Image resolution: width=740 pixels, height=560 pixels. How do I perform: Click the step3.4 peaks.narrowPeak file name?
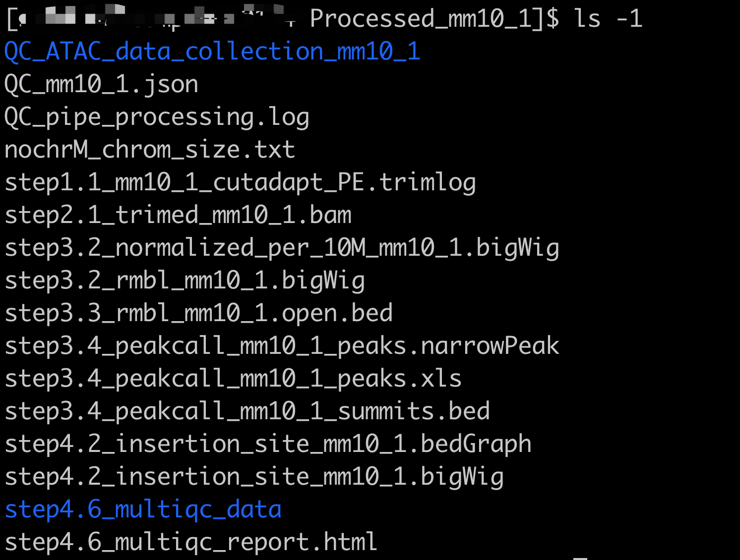tap(282, 346)
